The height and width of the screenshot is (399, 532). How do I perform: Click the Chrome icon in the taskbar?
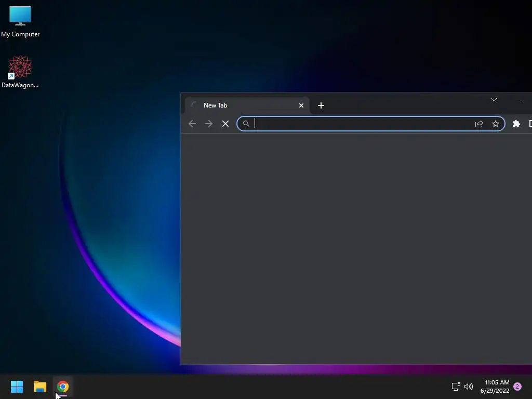pos(63,387)
